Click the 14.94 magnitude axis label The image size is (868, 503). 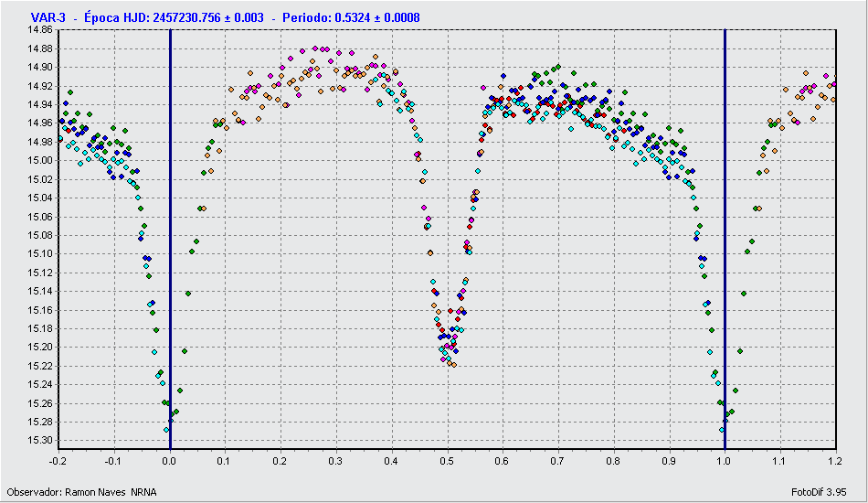point(40,104)
